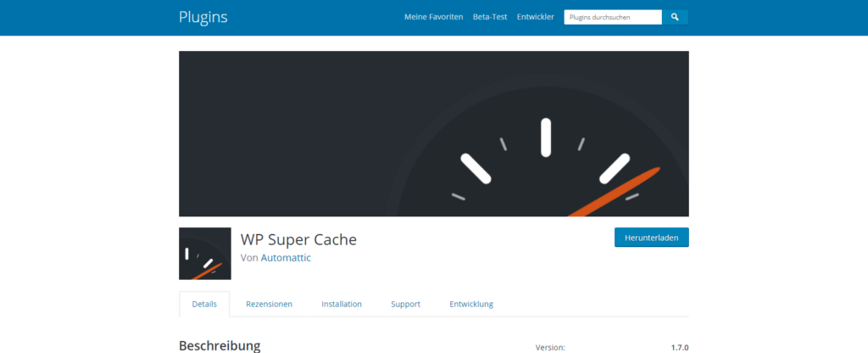The height and width of the screenshot is (353, 868).
Task: Go to the Beta-Test page
Action: pos(490,17)
